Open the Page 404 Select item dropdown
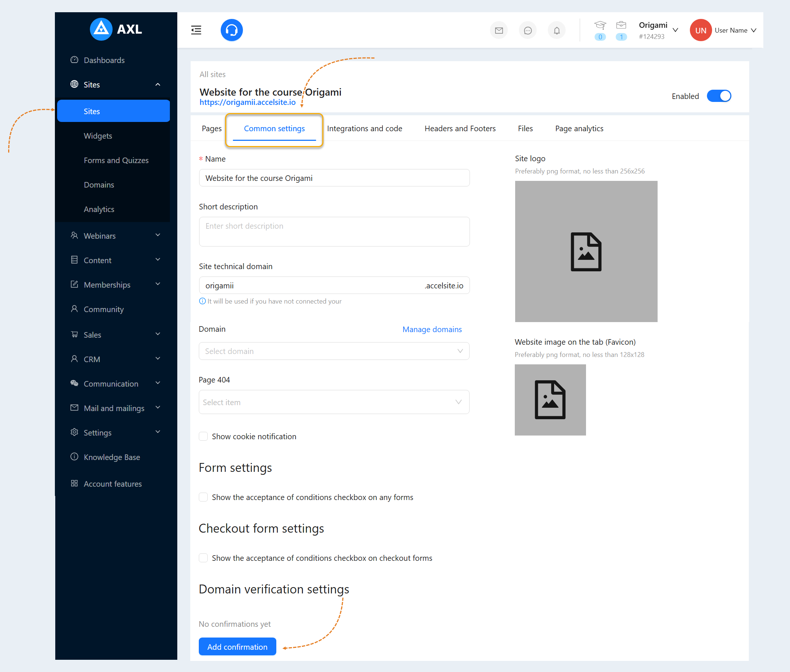The height and width of the screenshot is (672, 790). pyautogui.click(x=334, y=402)
